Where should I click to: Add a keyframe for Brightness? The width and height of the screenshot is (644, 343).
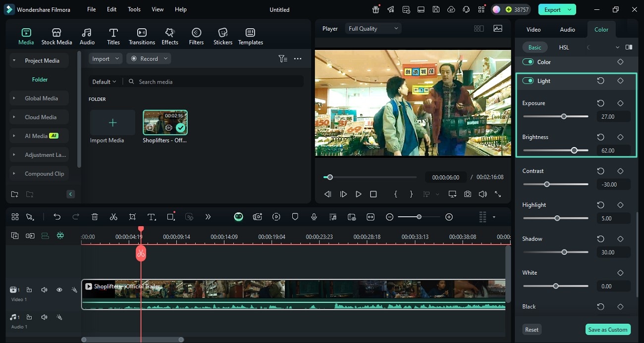click(x=620, y=137)
